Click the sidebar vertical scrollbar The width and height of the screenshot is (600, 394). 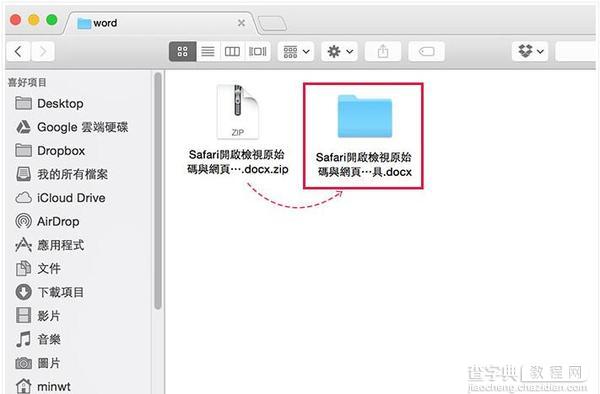click(x=157, y=190)
